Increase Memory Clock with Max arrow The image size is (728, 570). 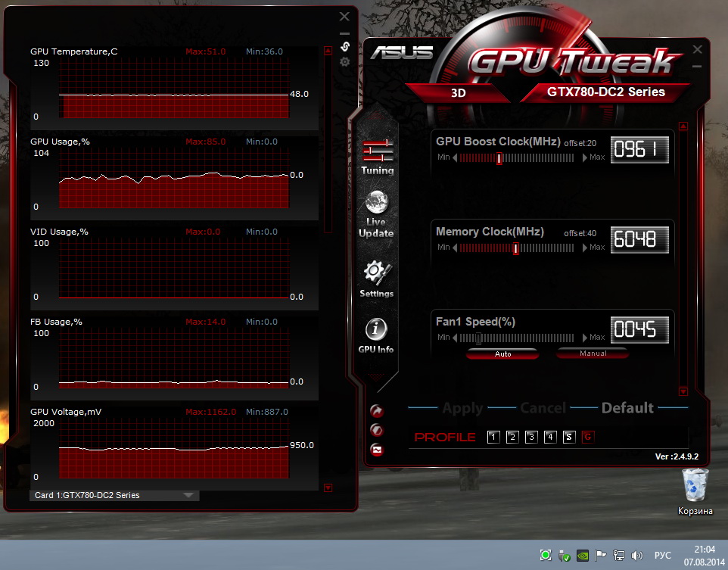[584, 248]
